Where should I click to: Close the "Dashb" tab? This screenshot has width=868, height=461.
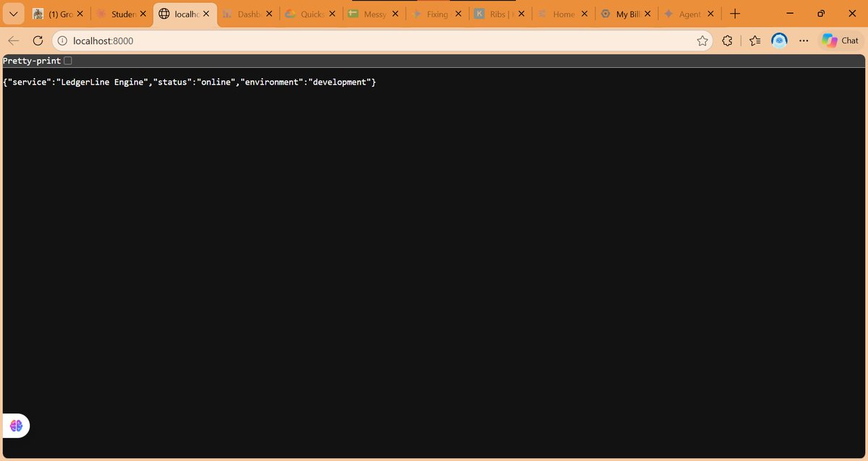coord(269,14)
